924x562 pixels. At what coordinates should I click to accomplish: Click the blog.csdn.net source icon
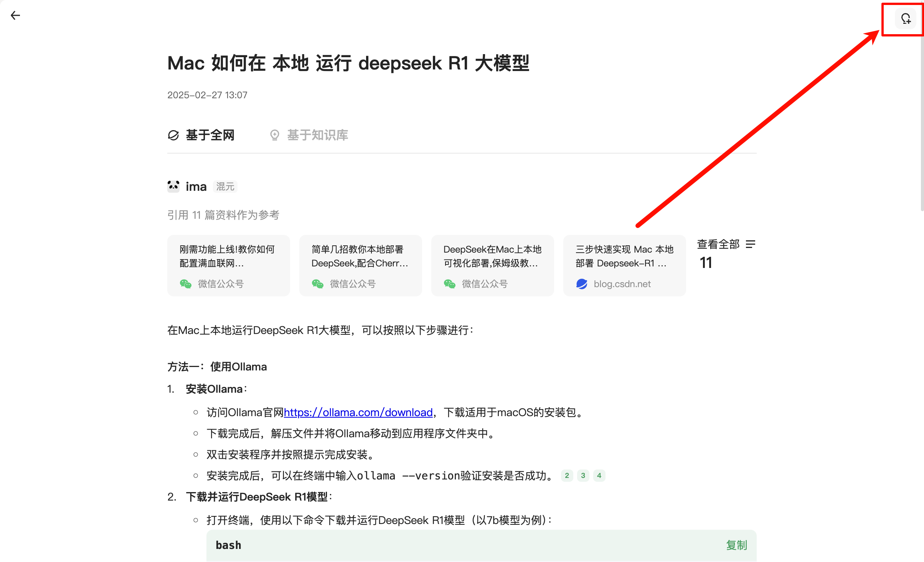tap(582, 284)
